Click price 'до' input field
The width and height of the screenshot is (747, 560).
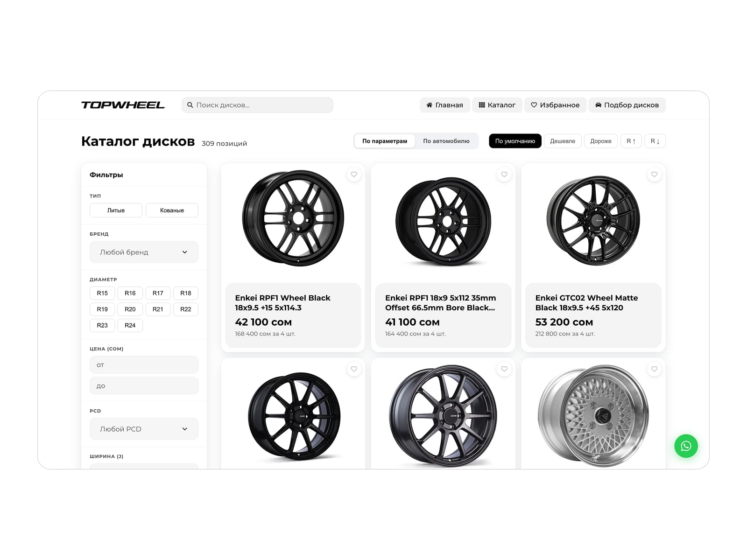[144, 385]
